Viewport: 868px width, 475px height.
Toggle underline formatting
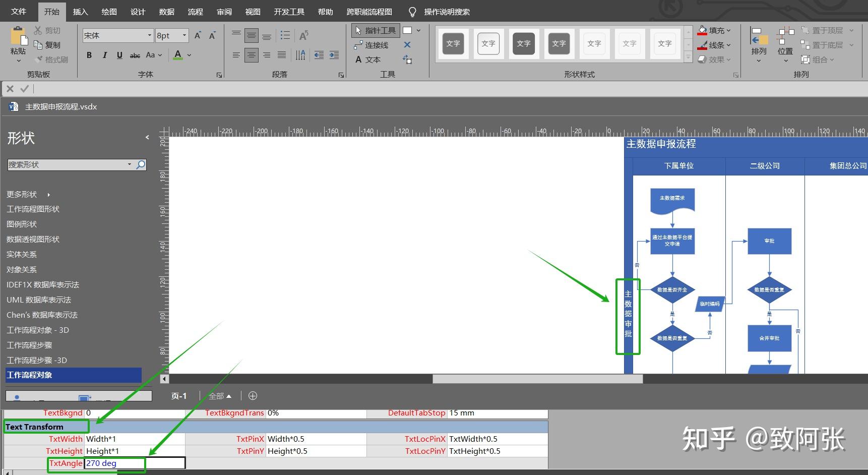(x=119, y=55)
